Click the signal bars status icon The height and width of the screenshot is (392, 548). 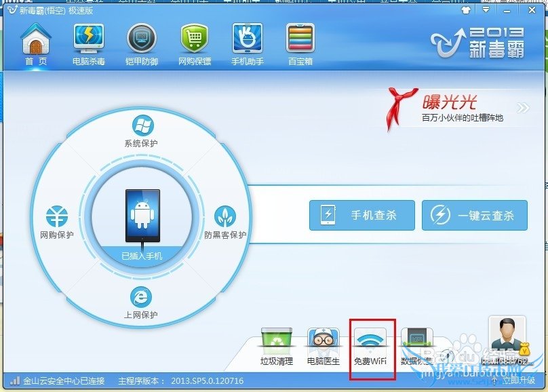[15, 380]
